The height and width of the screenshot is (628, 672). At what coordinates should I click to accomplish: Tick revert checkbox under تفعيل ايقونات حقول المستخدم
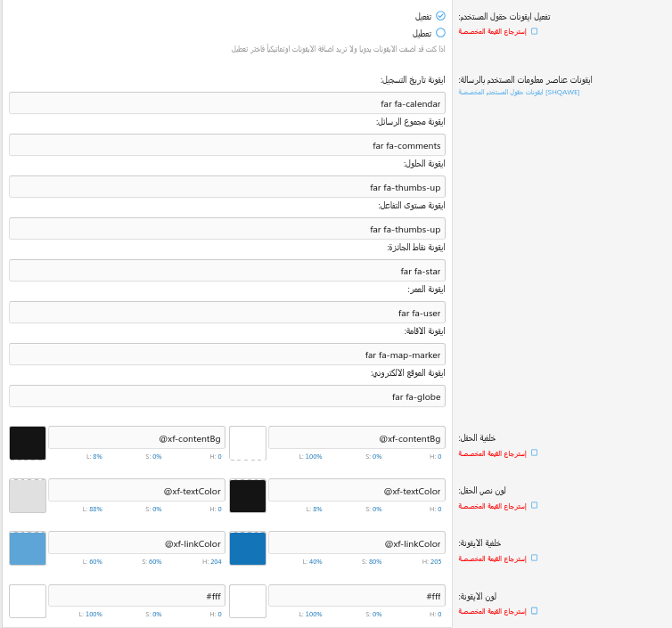(x=534, y=31)
